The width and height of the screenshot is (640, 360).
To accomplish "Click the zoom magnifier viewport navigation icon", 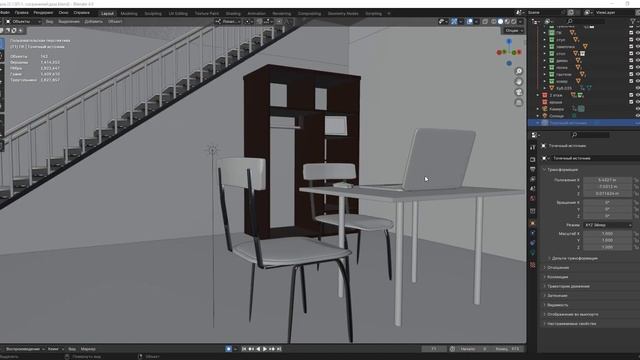I will 519,71.
